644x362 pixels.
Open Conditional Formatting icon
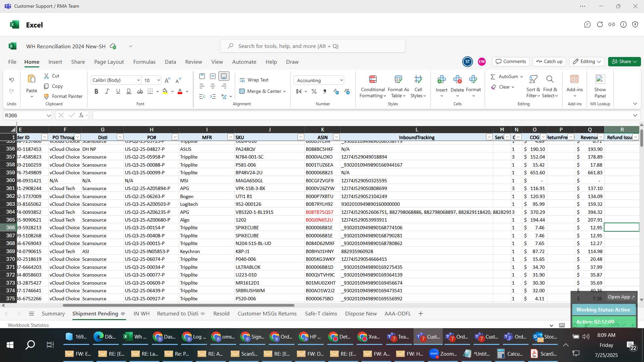pos(373,79)
